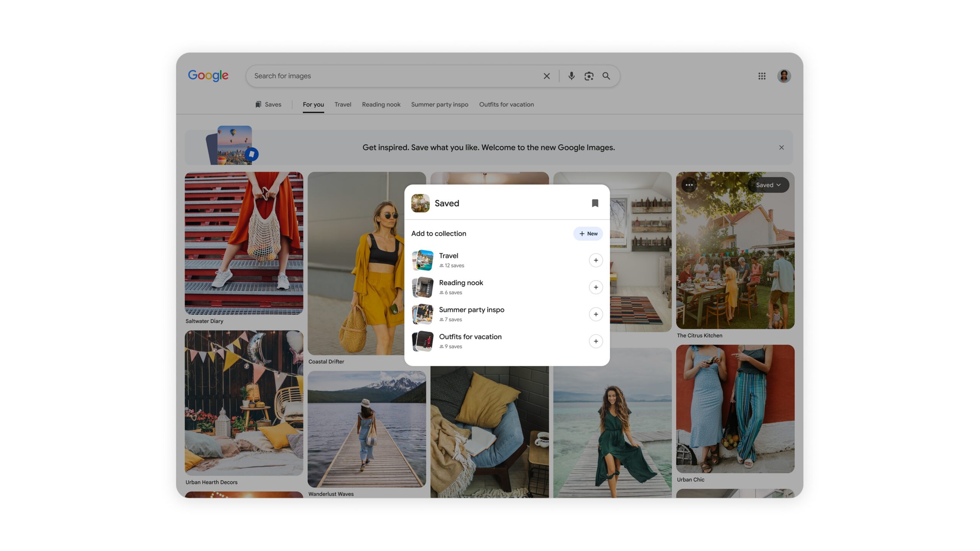
Task: Click the Coastal Drifter source label
Action: coord(326,362)
